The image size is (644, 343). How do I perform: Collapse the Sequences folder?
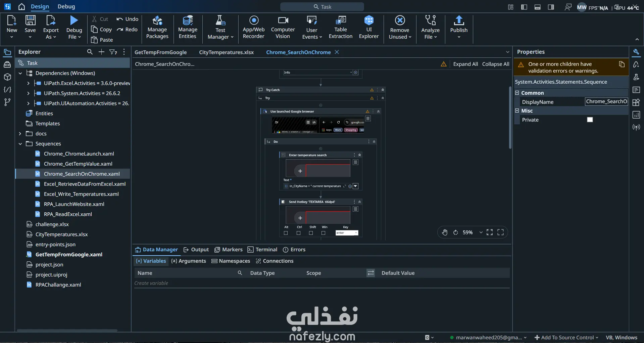pos(20,144)
